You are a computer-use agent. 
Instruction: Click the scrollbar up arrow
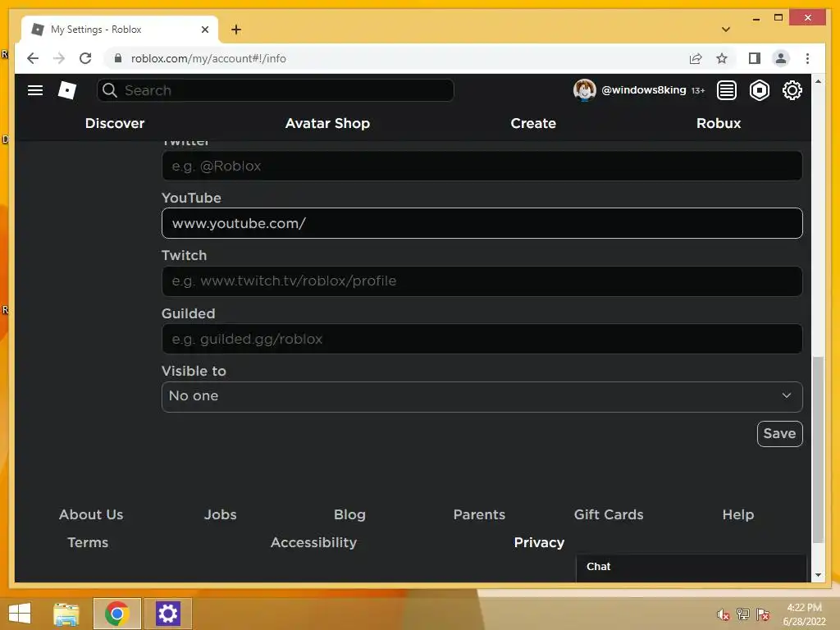coord(818,81)
